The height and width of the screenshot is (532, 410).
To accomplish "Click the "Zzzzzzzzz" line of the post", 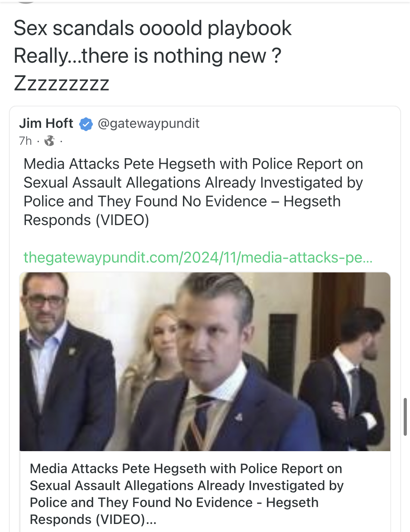I will point(61,83).
